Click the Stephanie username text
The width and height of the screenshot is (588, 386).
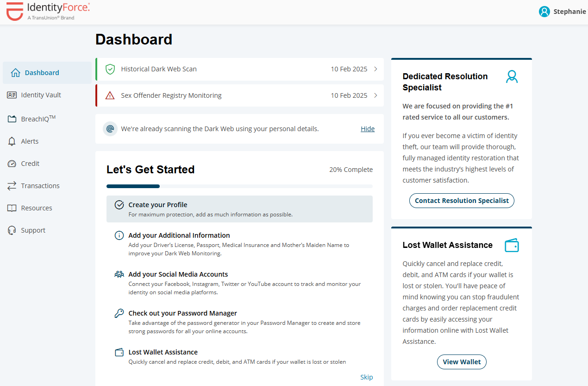(569, 12)
